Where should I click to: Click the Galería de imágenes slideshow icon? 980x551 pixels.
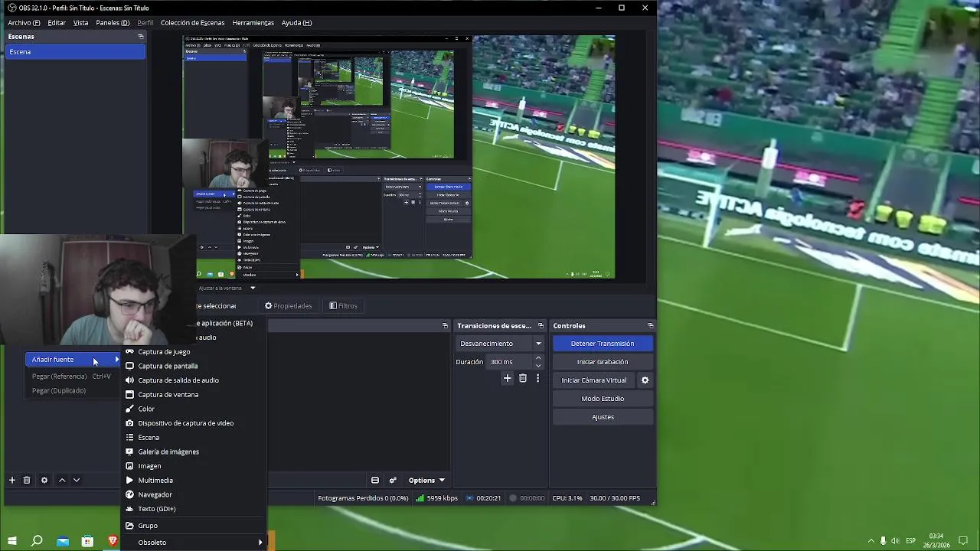coord(129,452)
